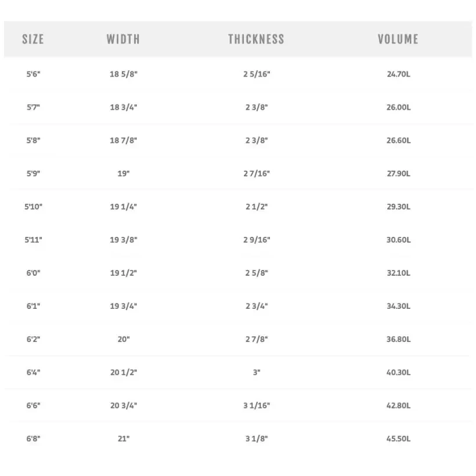Viewport: 476px width, 476px height.
Task: Select the 3 1/8" thickness value
Action: (257, 439)
